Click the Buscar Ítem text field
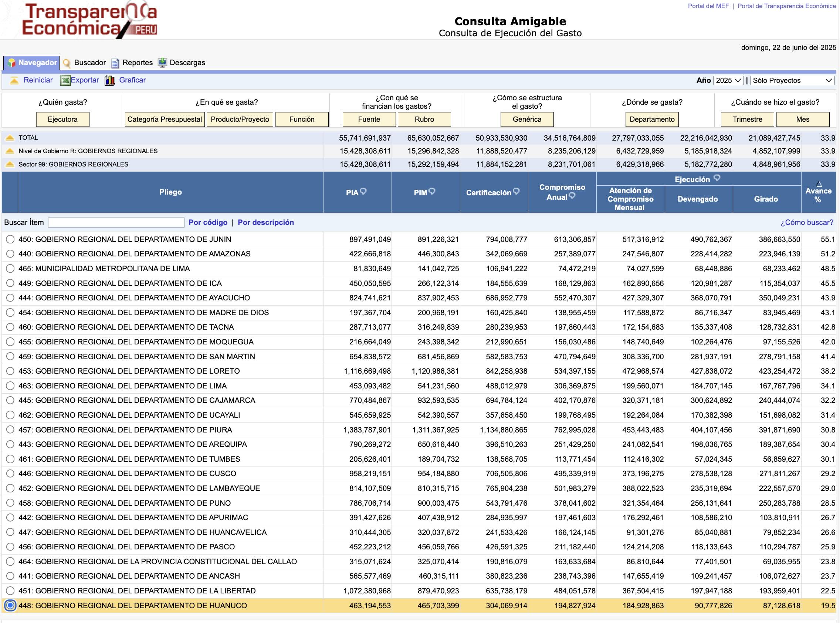The image size is (840, 623). (x=116, y=222)
